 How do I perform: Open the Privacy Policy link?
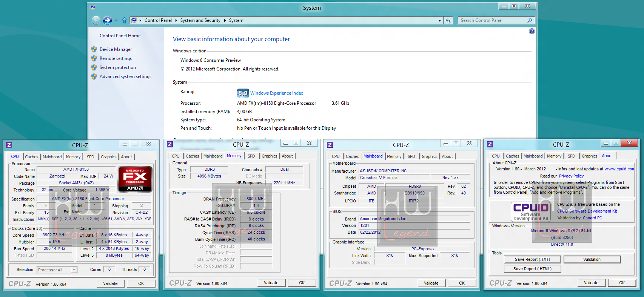pos(572,176)
